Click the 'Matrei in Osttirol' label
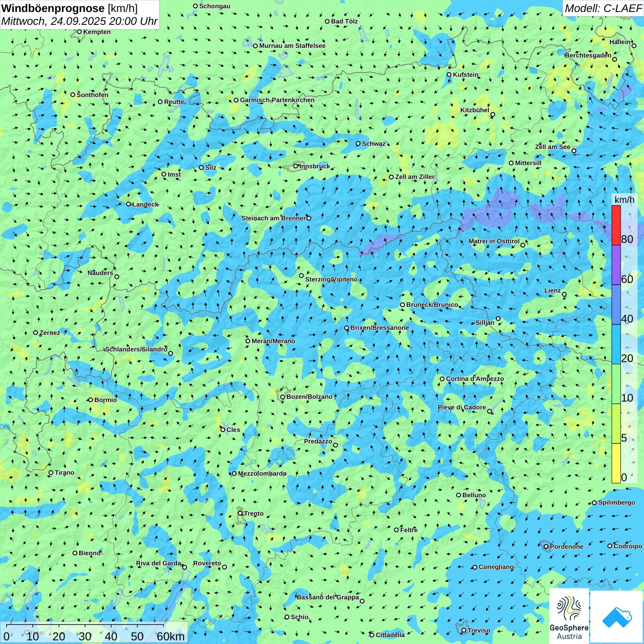This screenshot has width=644, height=644. 494,241
